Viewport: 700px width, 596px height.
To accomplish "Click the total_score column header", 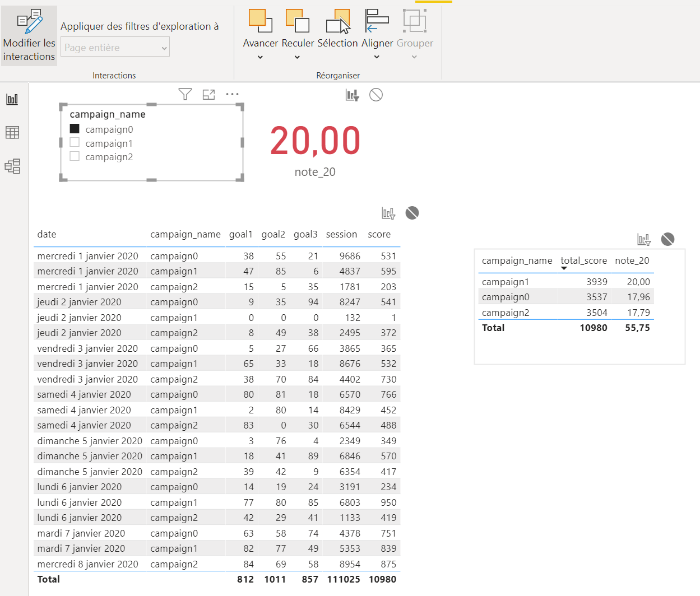I will click(583, 260).
